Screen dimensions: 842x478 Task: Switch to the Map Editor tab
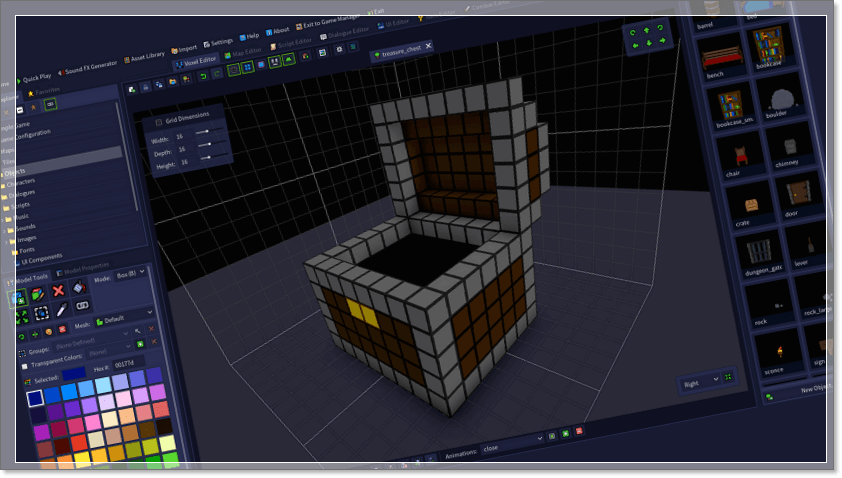[243, 53]
